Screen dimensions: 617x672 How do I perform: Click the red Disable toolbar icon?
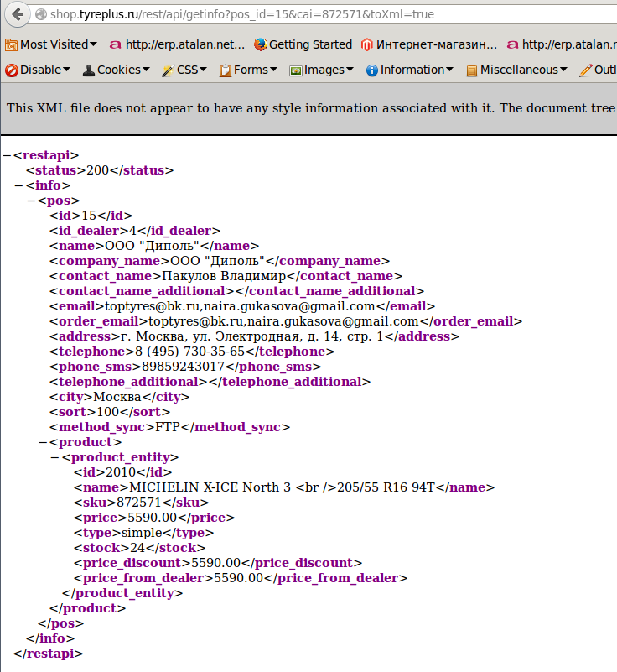[12, 70]
